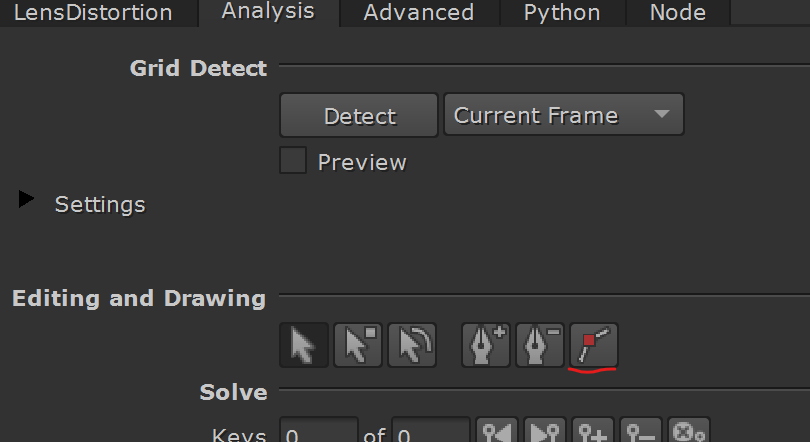
Task: Pick the Select Lines arrow tool
Action: pyautogui.click(x=412, y=345)
